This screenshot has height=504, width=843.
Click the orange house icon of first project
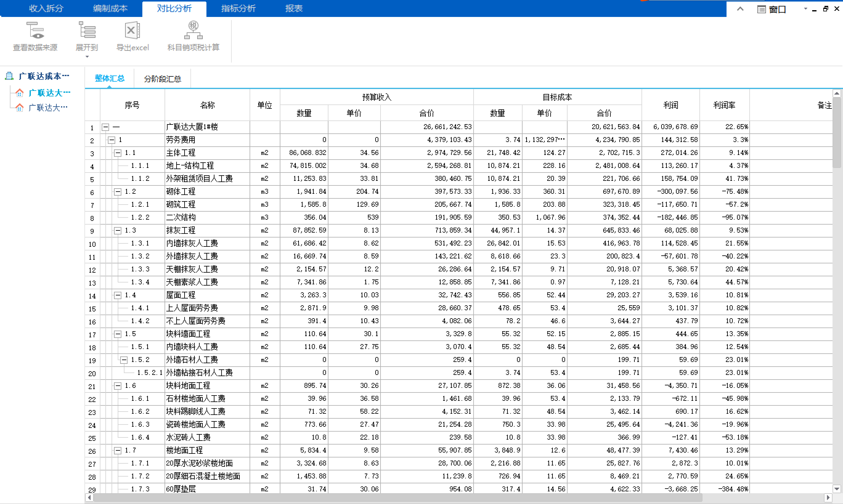click(19, 92)
